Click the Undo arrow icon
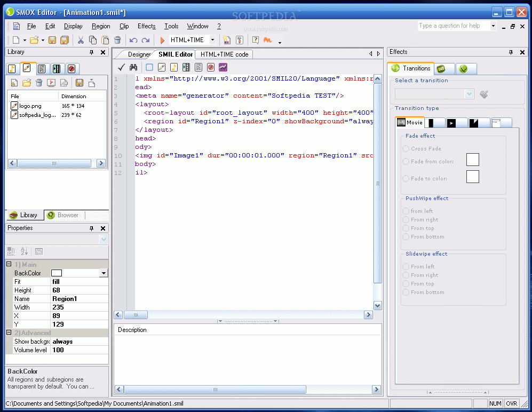The width and height of the screenshot is (532, 412). (133, 40)
